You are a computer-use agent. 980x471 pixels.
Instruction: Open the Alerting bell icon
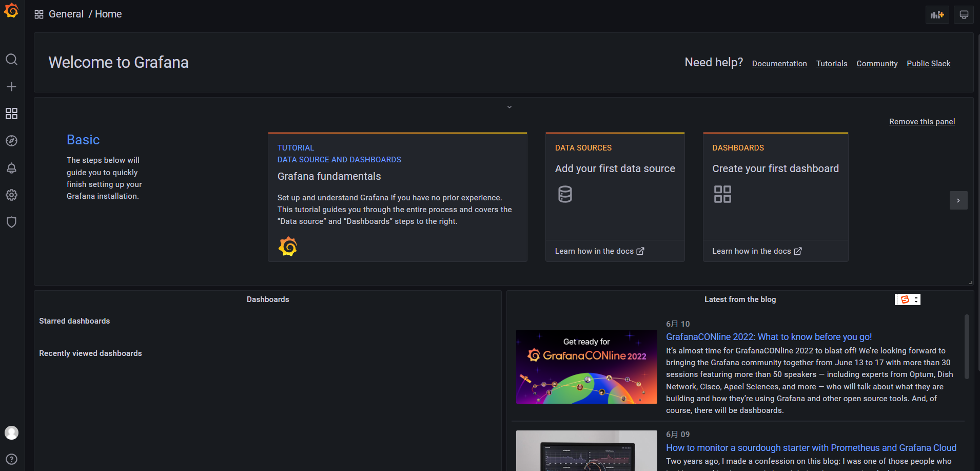(x=11, y=168)
